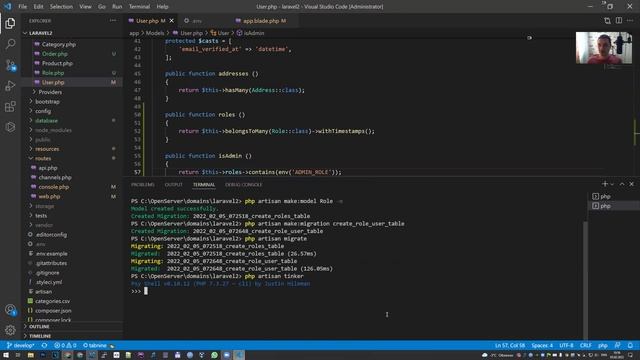This screenshot has height=360, width=640.
Task: Open Order.php in the explorer
Action: [x=55, y=54]
